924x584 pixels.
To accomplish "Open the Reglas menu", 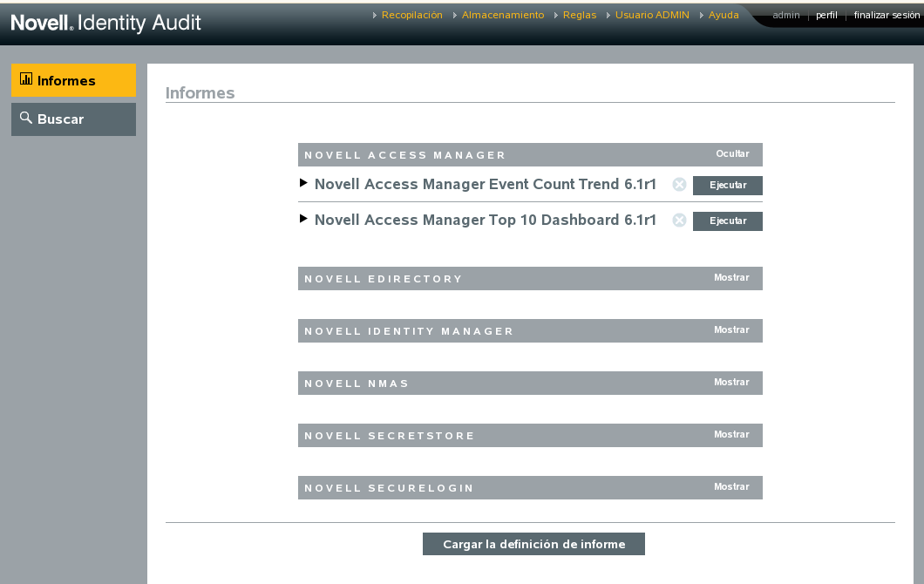I will [580, 16].
